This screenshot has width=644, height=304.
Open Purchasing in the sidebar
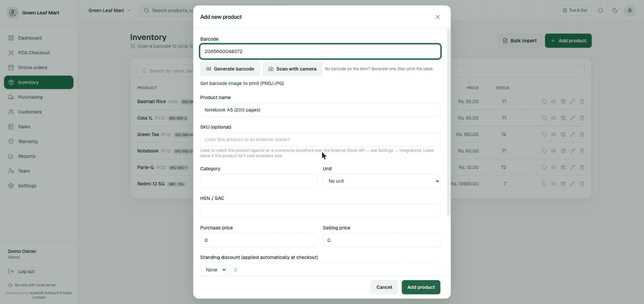click(39, 97)
